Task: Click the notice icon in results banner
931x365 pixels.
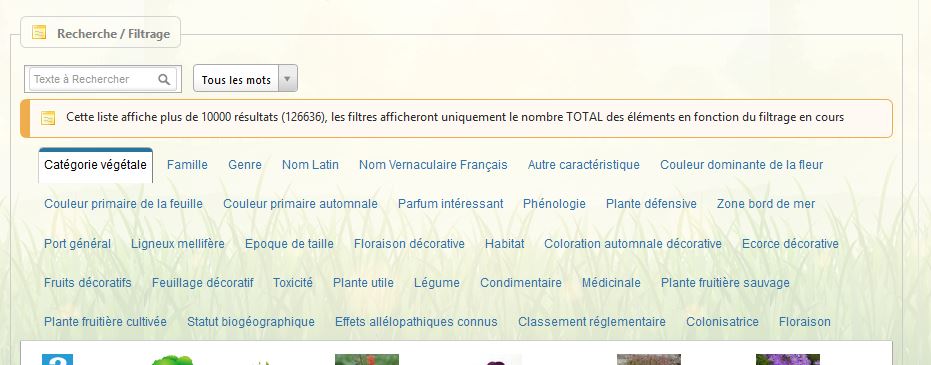Action: pos(48,118)
